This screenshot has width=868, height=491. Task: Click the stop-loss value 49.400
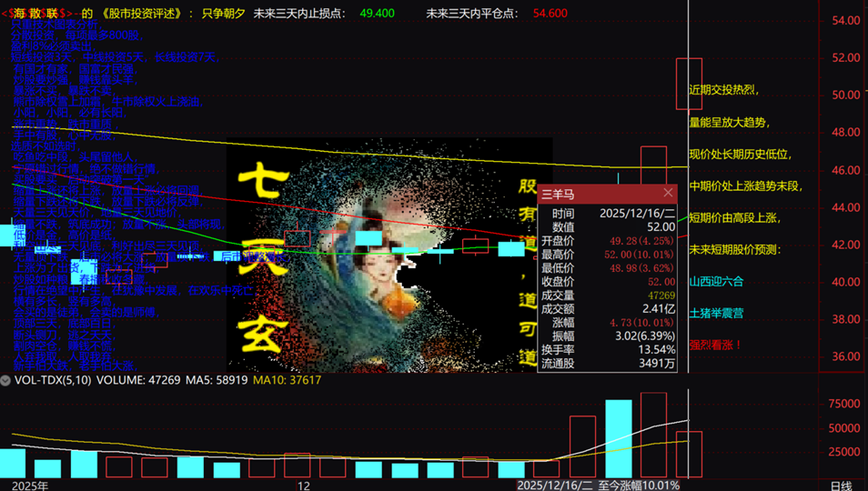click(377, 14)
